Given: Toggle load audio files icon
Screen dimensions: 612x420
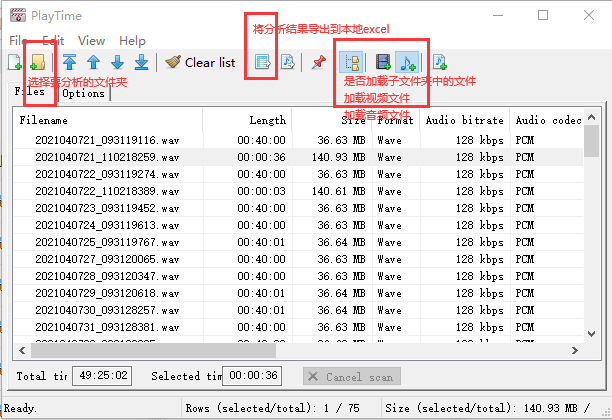Looking at the screenshot, I should tap(407, 62).
